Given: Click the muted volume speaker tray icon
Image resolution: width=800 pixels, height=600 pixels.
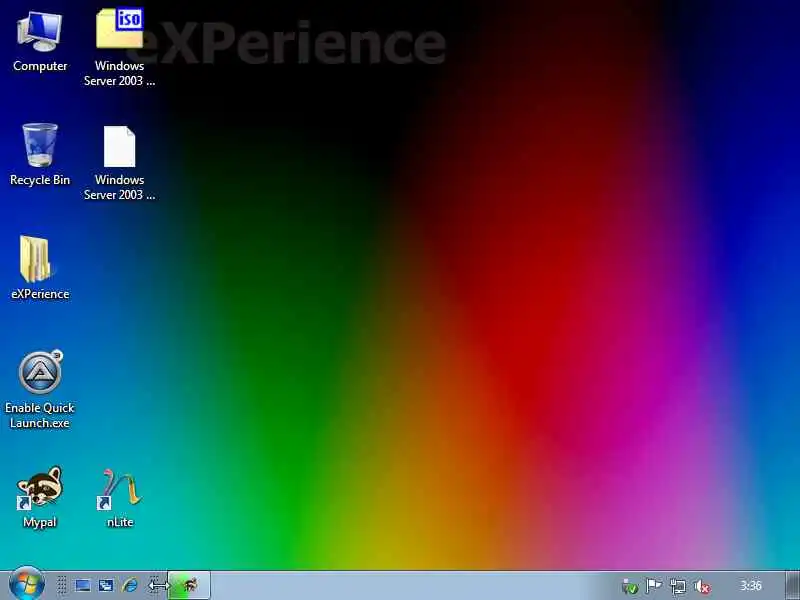Looking at the screenshot, I should (703, 587).
